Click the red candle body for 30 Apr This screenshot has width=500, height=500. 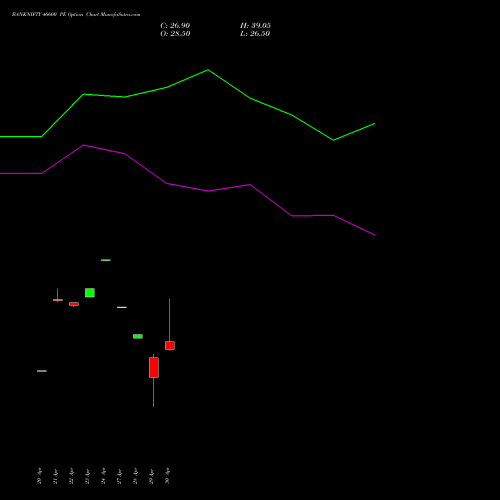click(x=170, y=345)
